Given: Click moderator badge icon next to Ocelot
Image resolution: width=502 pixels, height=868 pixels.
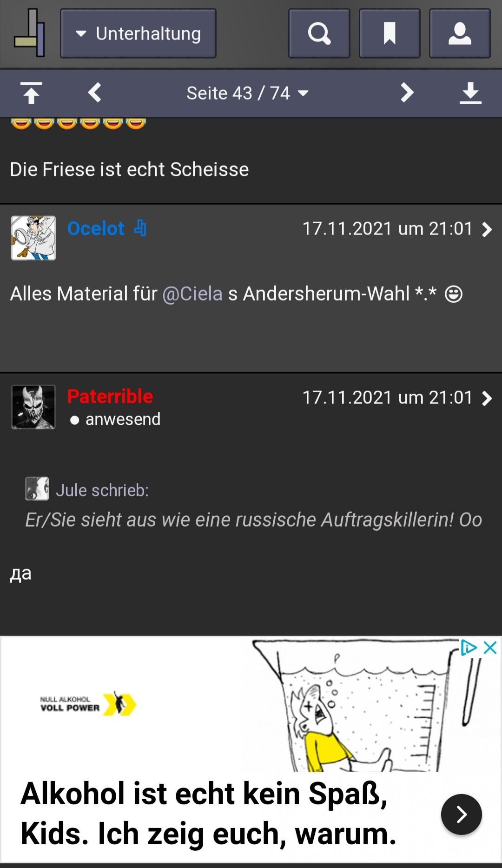Looking at the screenshot, I should click(x=140, y=228).
